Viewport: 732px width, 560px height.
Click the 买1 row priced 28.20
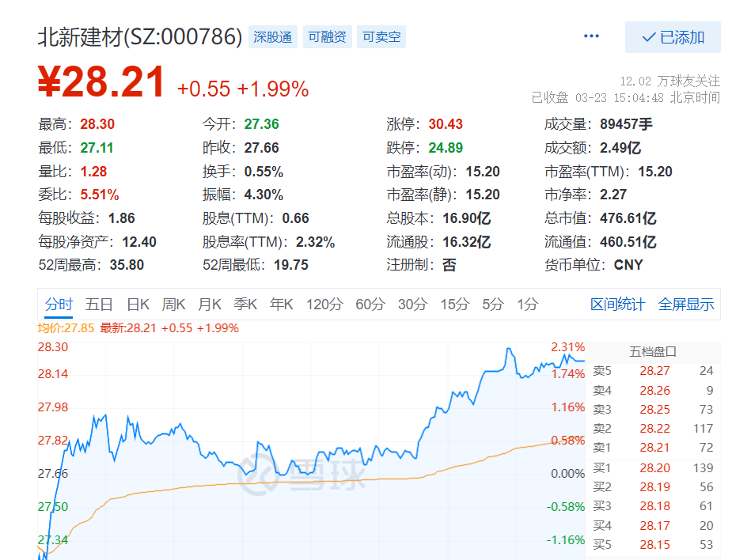[653, 467]
